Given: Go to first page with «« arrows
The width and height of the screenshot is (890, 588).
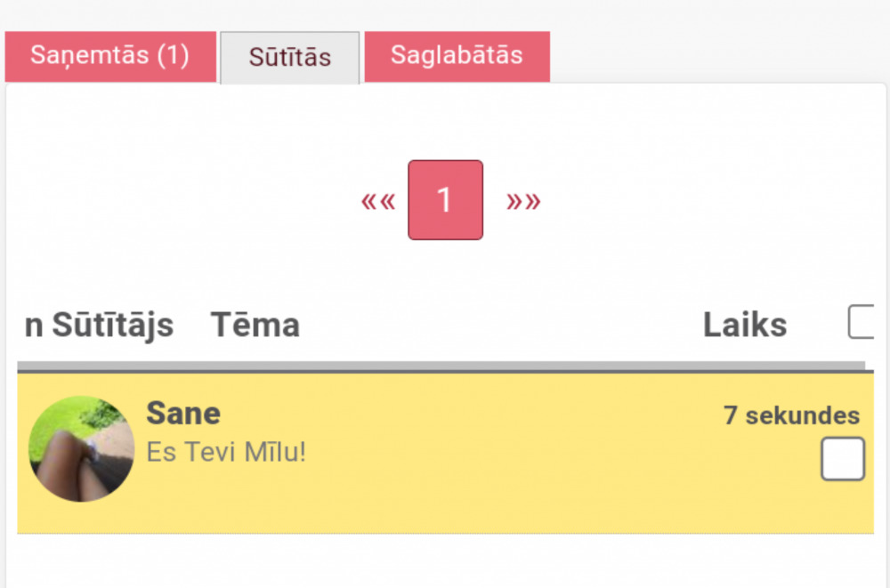Looking at the screenshot, I should click(x=378, y=201).
